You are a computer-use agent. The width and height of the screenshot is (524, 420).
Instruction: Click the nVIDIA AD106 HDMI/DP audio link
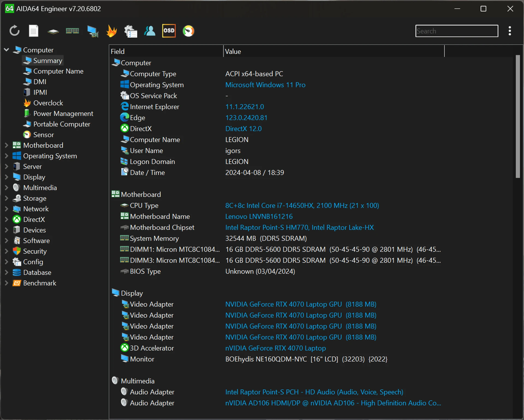click(333, 403)
